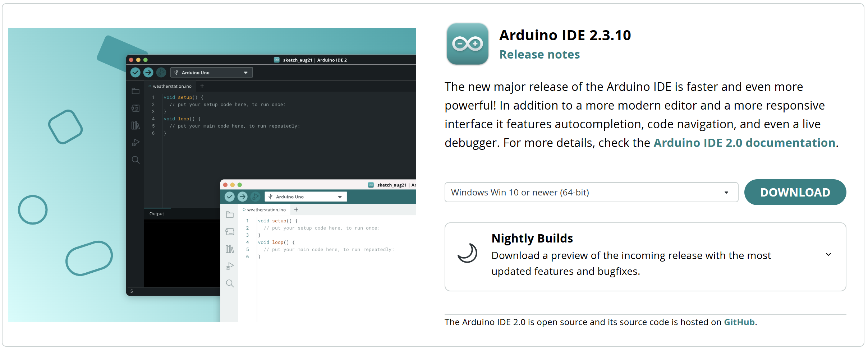Open Library Manager icon in light IDE sidebar
The image size is (868, 351).
point(230,249)
